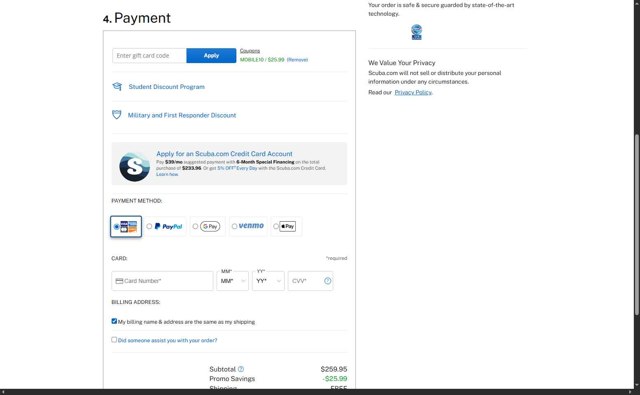640x395 pixels.
Task: Click the Payment section heading
Action: [137, 18]
